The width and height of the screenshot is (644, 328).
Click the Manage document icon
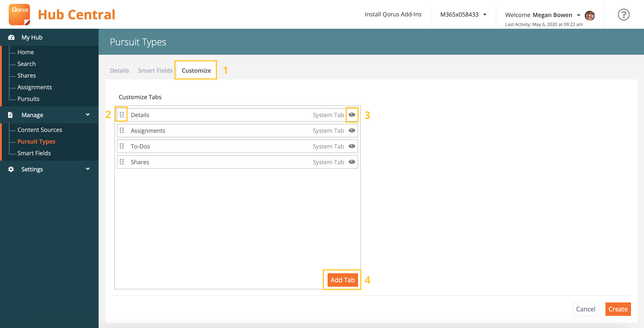coord(10,115)
